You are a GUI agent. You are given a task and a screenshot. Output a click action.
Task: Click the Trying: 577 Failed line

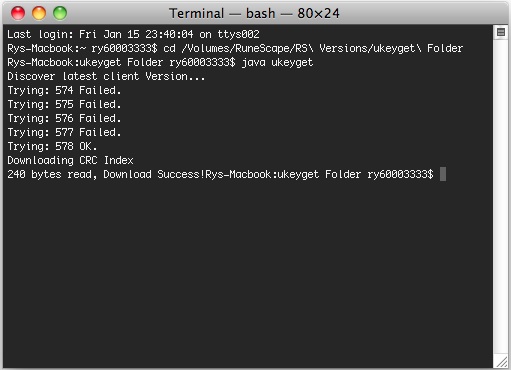tap(64, 133)
